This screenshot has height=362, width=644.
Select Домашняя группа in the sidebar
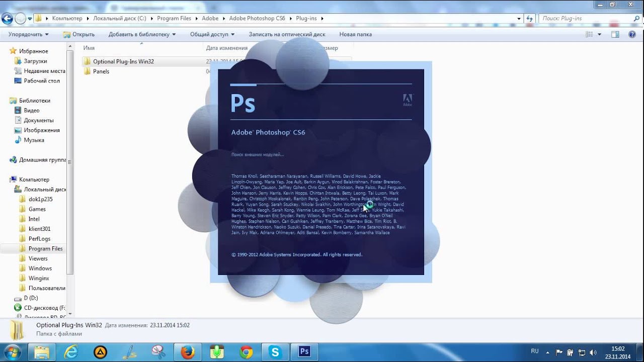(42, 160)
